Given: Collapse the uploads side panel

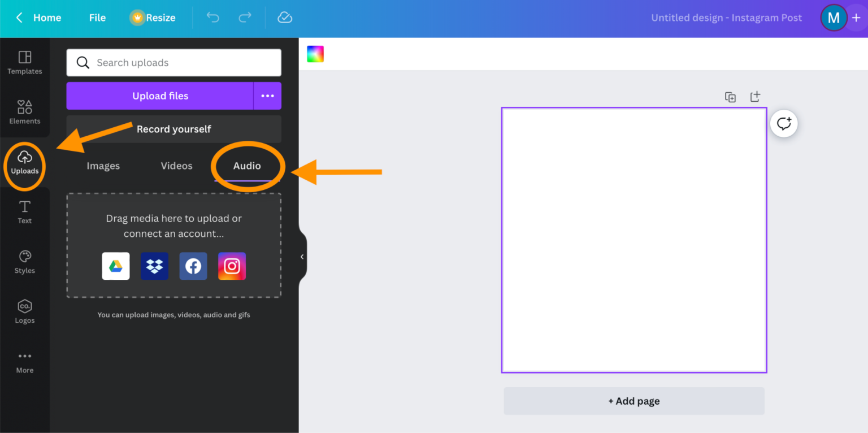Looking at the screenshot, I should (x=301, y=257).
